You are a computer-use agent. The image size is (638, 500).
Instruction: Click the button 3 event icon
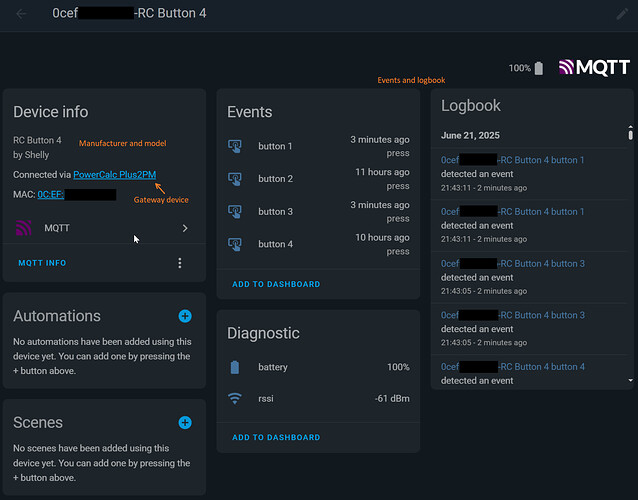tap(235, 212)
